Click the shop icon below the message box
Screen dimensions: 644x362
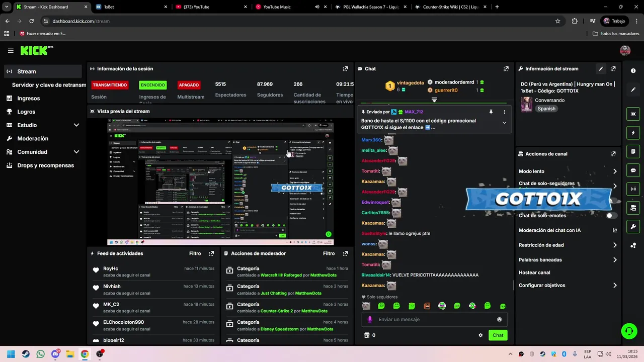click(367, 335)
